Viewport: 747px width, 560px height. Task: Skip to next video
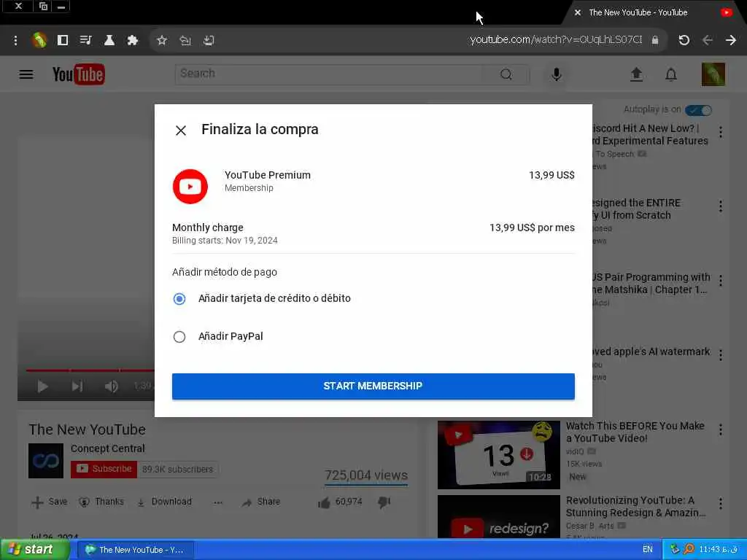[x=77, y=386]
